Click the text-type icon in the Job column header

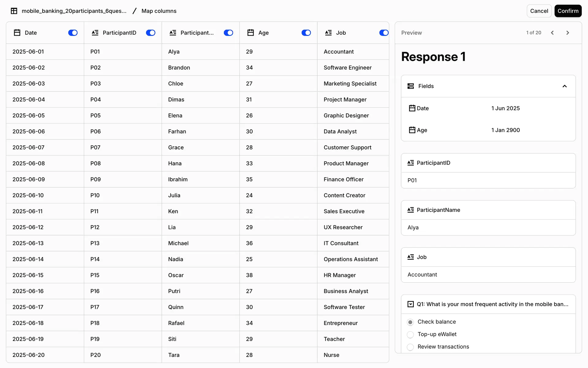tap(328, 33)
